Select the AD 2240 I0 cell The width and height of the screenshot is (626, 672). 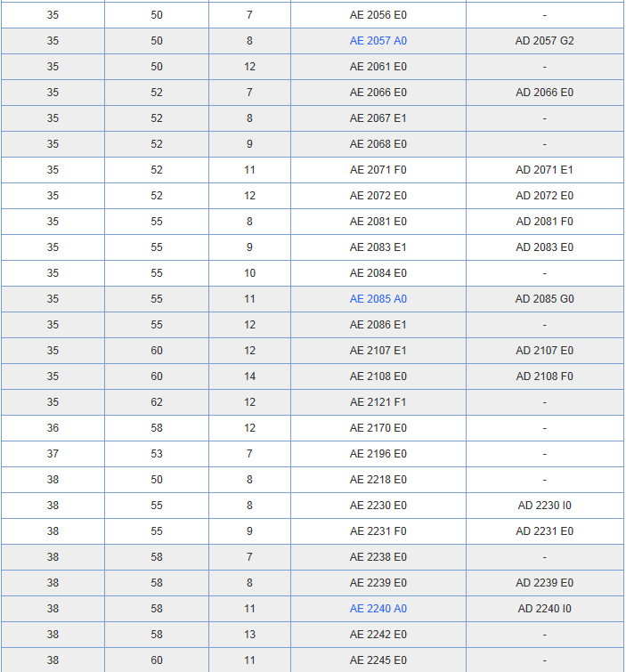coord(544,609)
